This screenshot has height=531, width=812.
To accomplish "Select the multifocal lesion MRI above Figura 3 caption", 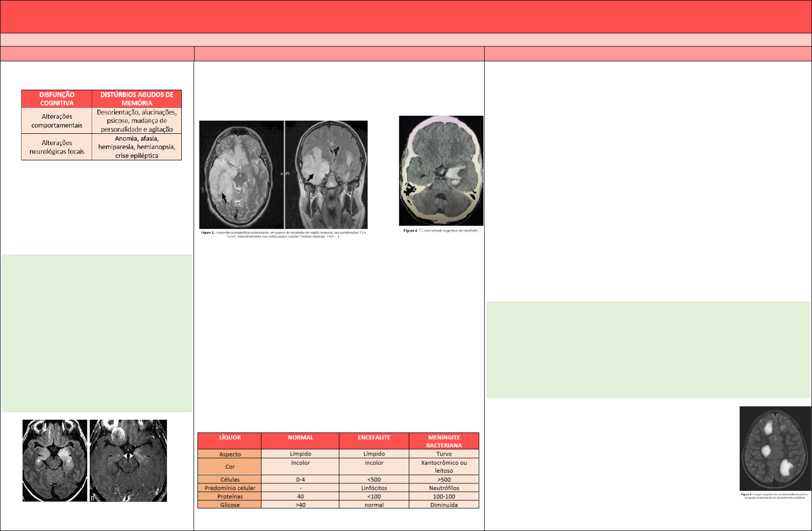I will pyautogui.click(x=775, y=448).
